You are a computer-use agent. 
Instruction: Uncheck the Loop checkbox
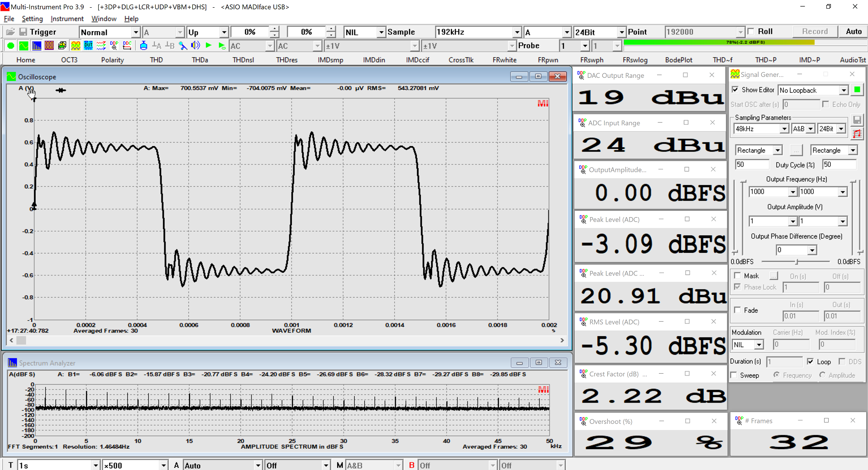pyautogui.click(x=811, y=361)
